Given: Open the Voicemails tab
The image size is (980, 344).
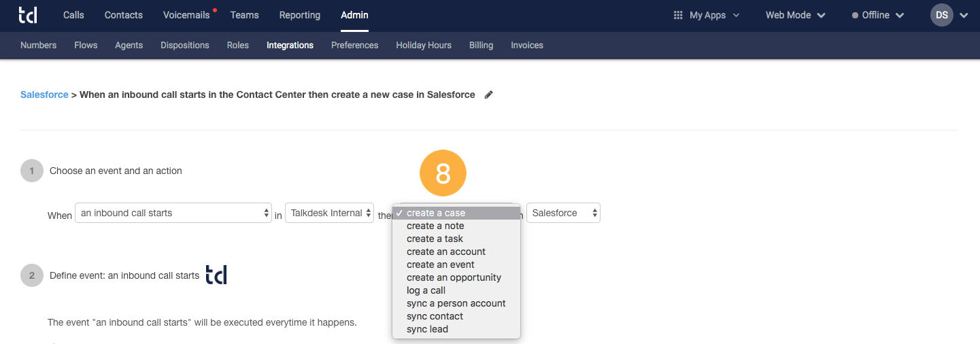Looking at the screenshot, I should point(186,15).
